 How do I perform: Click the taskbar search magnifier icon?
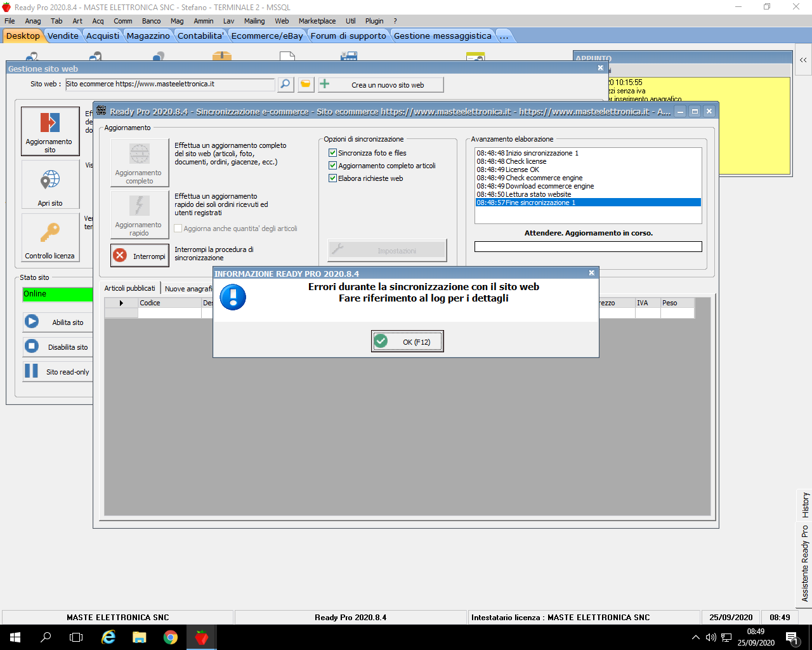tap(46, 637)
